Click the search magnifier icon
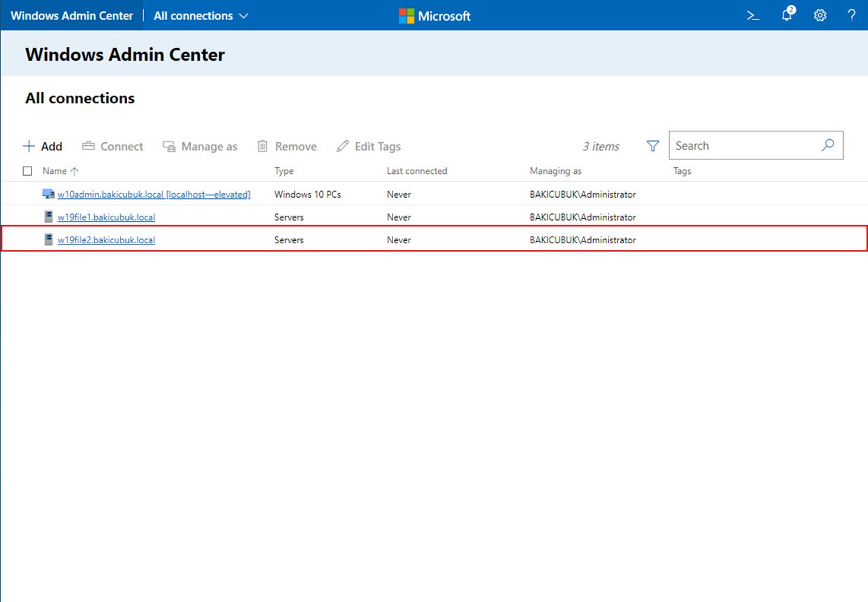Image resolution: width=868 pixels, height=602 pixels. pyautogui.click(x=828, y=145)
